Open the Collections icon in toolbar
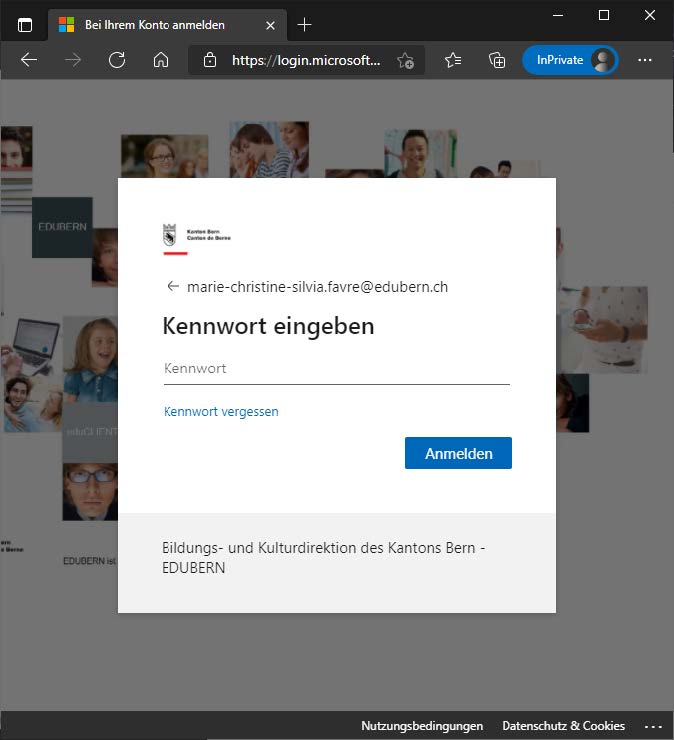674x740 pixels. [x=497, y=60]
